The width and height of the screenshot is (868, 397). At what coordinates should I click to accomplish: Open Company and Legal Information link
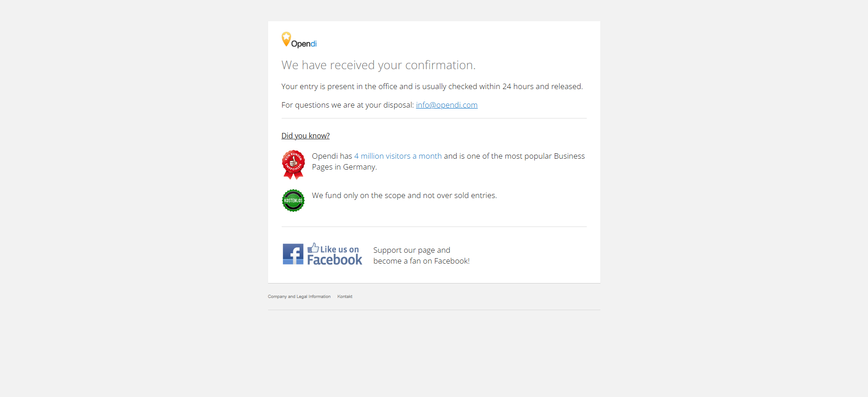pyautogui.click(x=299, y=297)
